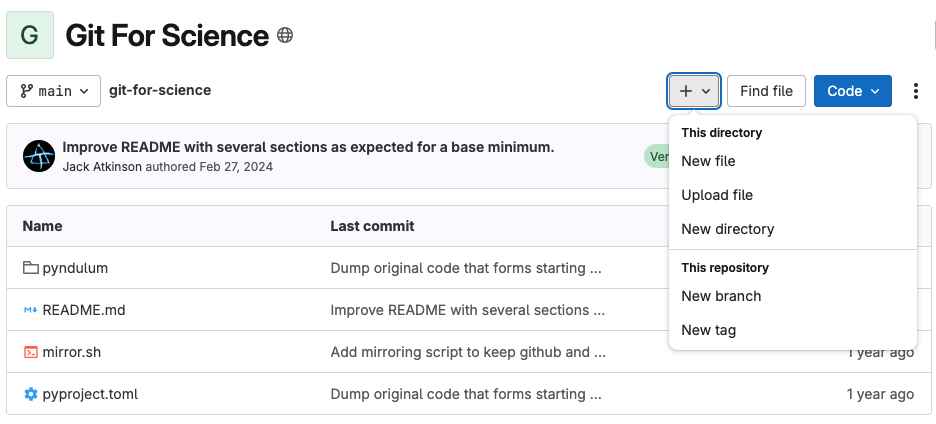Expand the blue Code dropdown button
Image resolution: width=936 pixels, height=424 pixels.
(x=852, y=91)
